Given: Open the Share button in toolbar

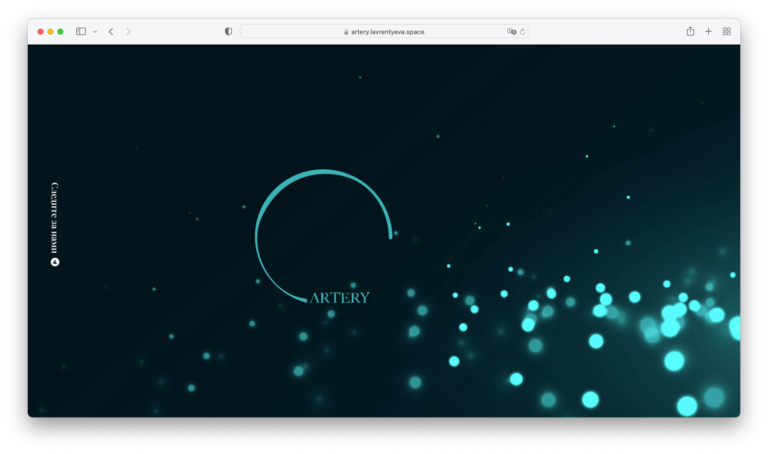Looking at the screenshot, I should (690, 31).
